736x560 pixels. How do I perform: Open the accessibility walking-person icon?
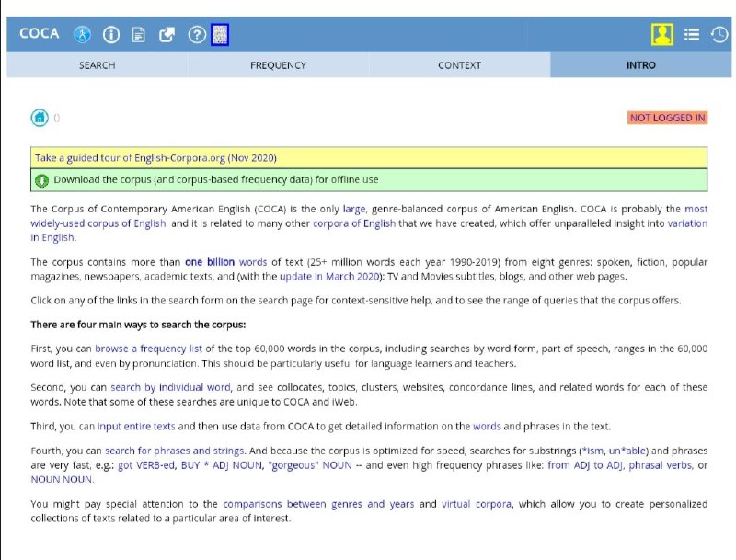tap(82, 34)
